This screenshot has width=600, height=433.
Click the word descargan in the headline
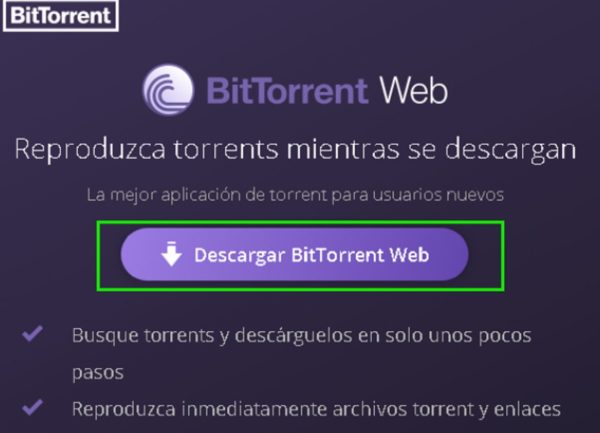click(510, 150)
